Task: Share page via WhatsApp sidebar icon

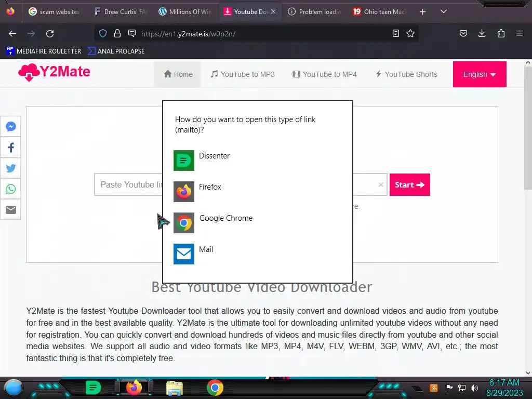Action: point(10,189)
